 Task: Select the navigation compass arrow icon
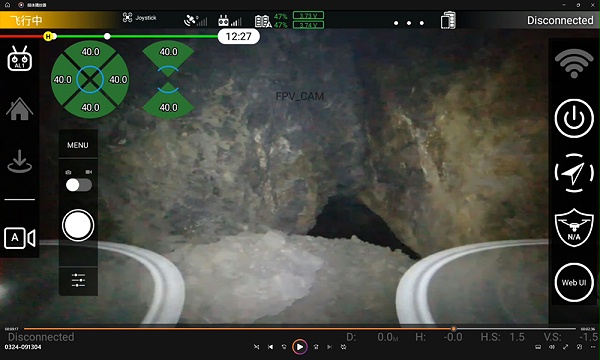click(574, 173)
